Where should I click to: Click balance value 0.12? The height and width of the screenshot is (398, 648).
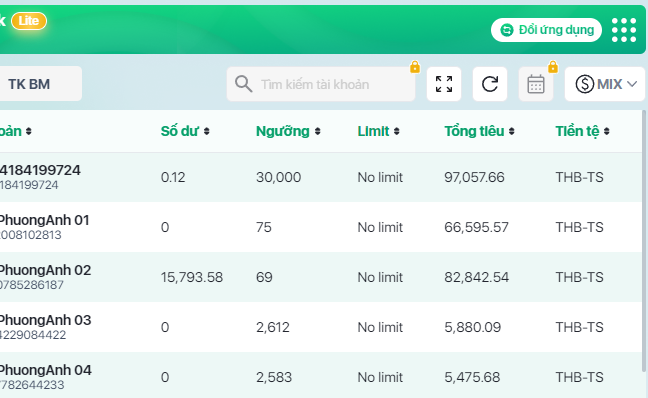pos(173,177)
